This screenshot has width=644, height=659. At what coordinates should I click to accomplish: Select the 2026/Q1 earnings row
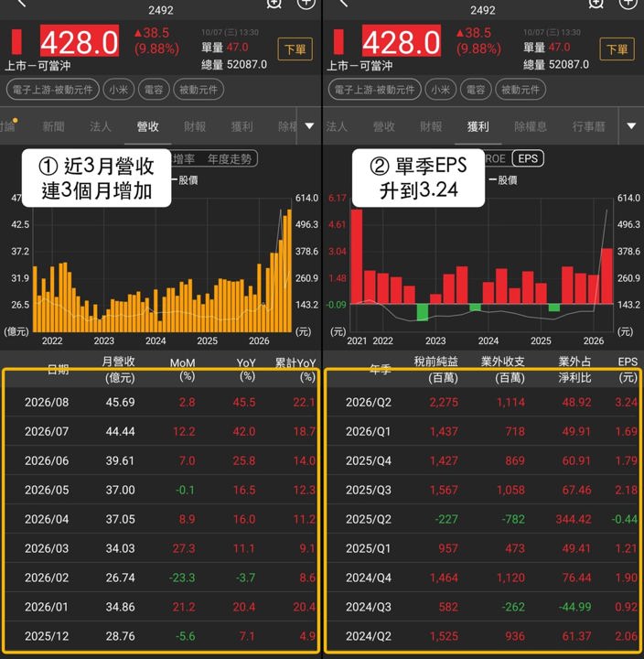[x=483, y=431]
